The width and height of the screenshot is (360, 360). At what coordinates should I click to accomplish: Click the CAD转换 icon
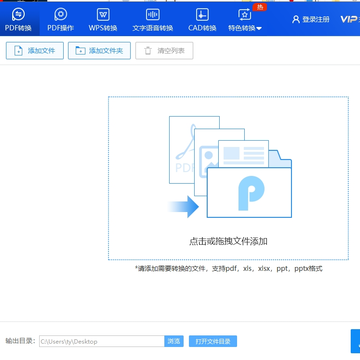pos(202,14)
